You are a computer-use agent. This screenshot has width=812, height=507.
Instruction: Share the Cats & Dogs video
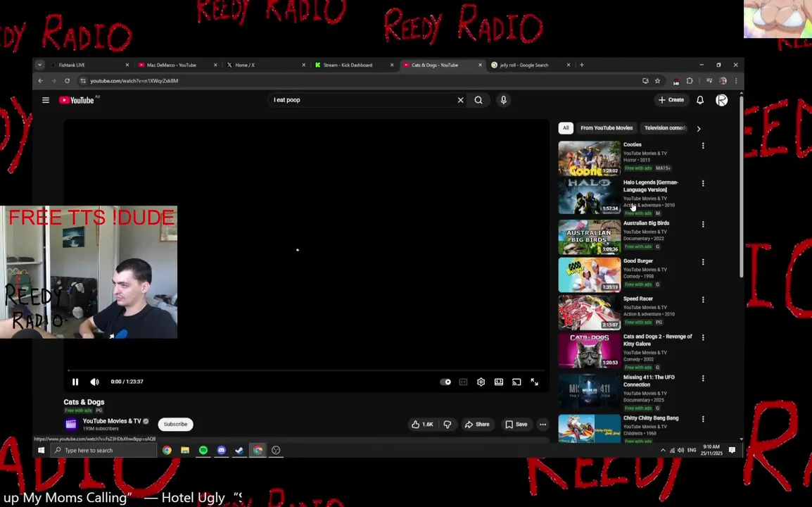click(477, 424)
